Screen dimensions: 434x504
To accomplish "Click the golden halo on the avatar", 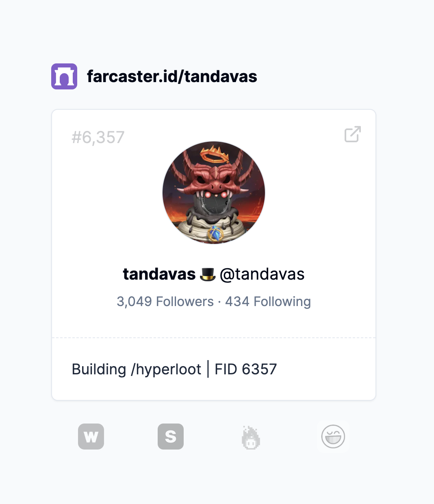I will click(215, 155).
